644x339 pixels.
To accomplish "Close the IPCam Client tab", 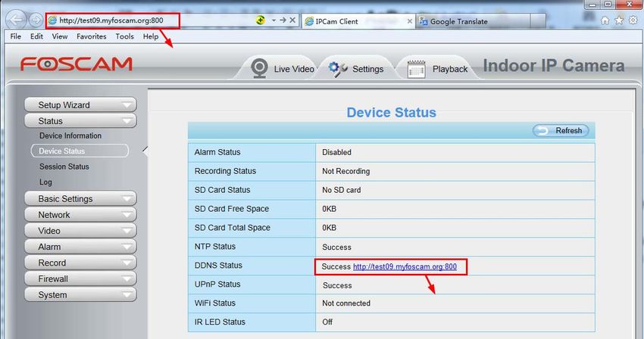I will coord(409,21).
